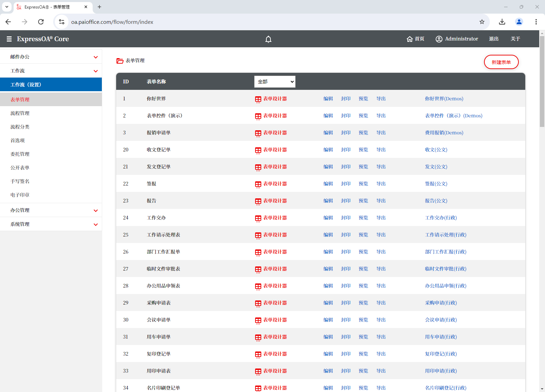Open the 关于 link in header

click(x=515, y=39)
